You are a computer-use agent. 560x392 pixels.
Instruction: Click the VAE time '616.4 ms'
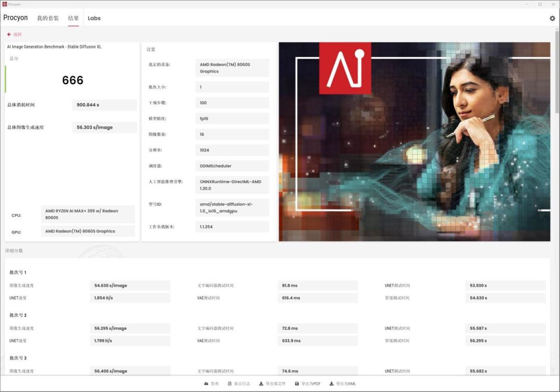coord(318,298)
